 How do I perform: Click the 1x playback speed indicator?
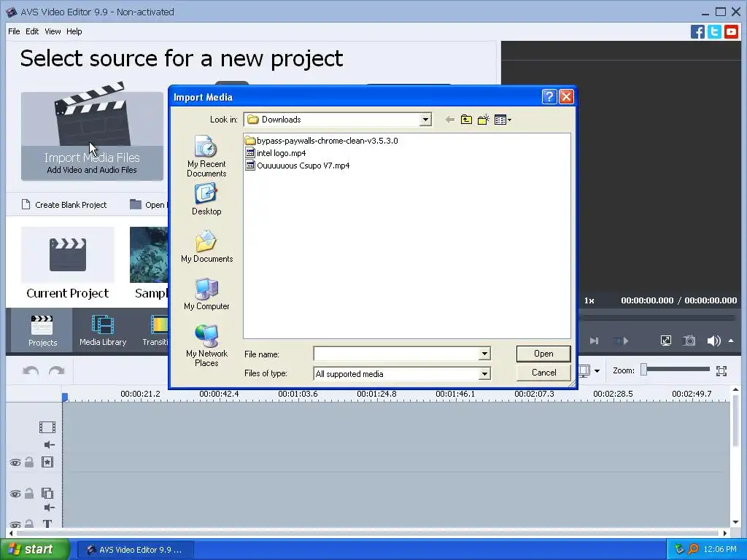[589, 300]
